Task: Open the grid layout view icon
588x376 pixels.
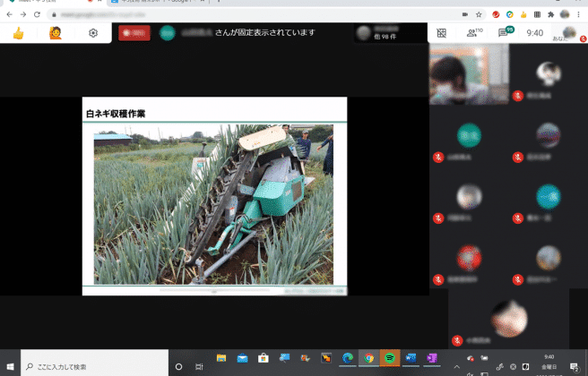Action: pyautogui.click(x=441, y=33)
